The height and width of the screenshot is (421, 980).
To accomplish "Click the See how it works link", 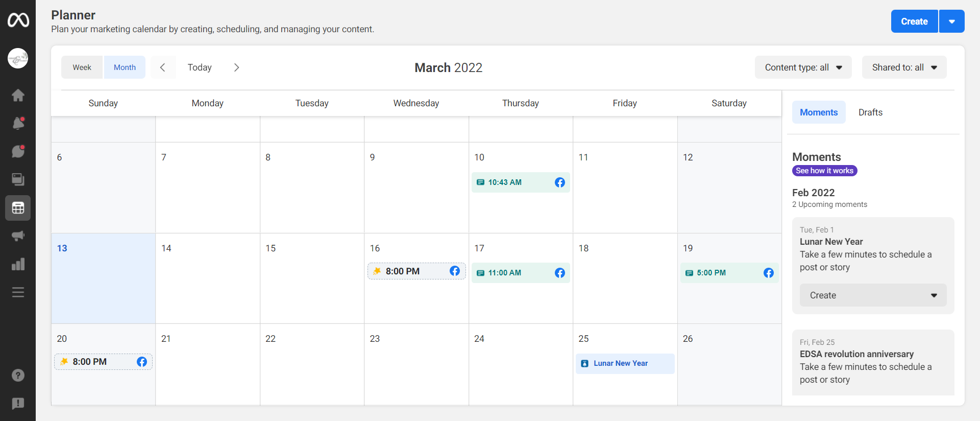I will click(x=824, y=171).
